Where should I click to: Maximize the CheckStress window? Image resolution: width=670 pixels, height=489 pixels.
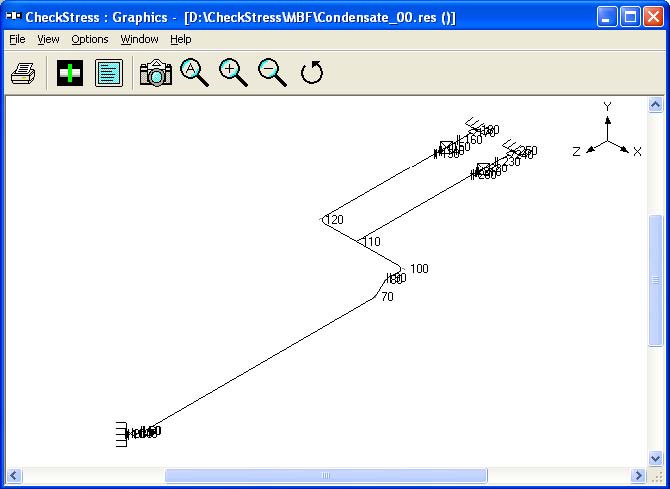tap(630, 17)
